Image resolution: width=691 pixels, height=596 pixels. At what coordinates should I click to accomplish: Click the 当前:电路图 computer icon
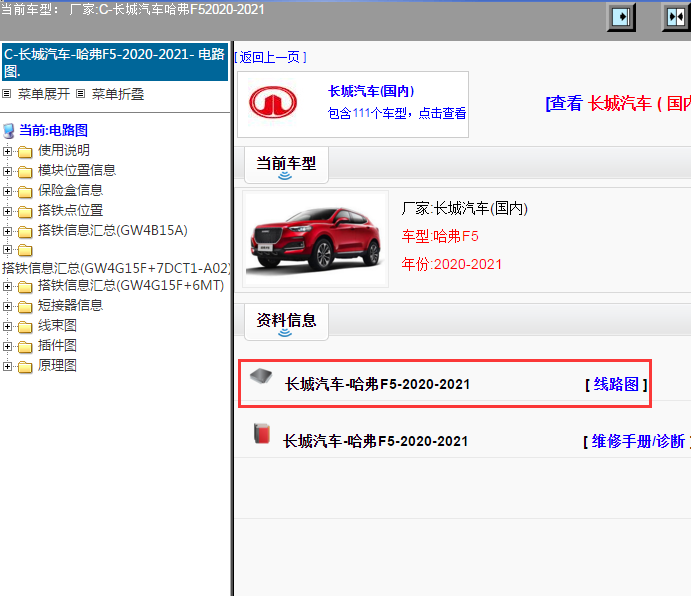pos(9,131)
